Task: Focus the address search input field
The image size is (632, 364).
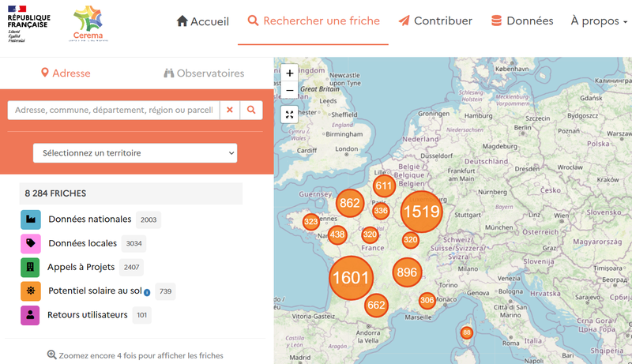Action: [113, 110]
